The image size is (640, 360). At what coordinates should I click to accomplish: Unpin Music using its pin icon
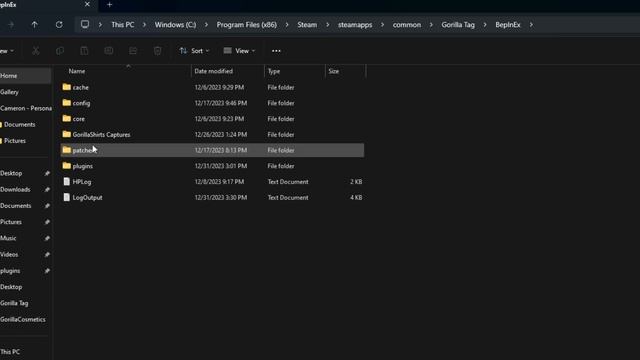[x=47, y=238]
